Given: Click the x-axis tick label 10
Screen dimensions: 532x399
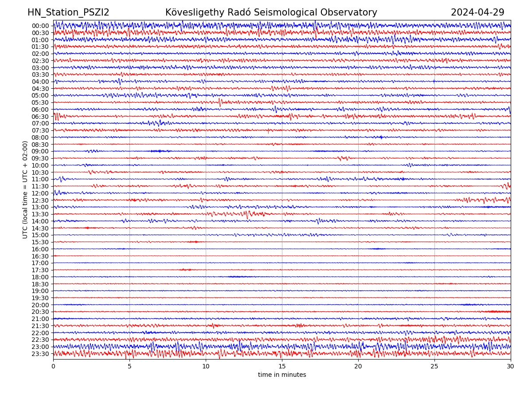Looking at the screenshot, I should [x=206, y=367].
